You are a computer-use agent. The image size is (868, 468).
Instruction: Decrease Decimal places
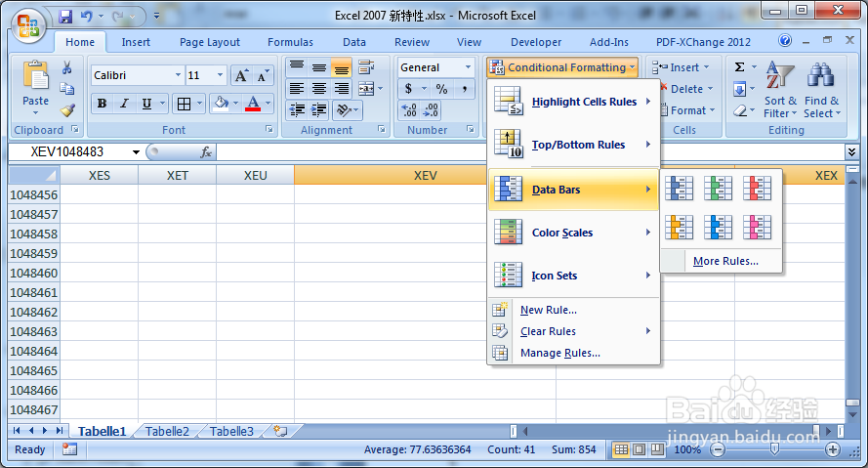point(431,110)
